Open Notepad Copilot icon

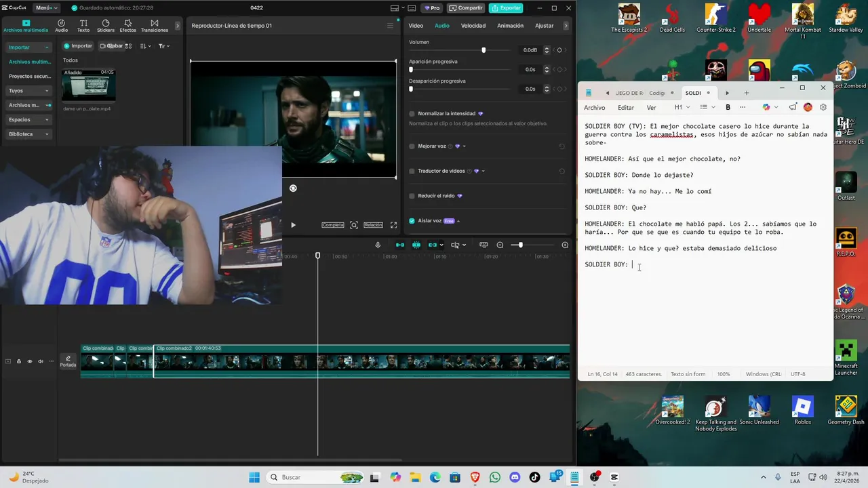[x=766, y=107]
